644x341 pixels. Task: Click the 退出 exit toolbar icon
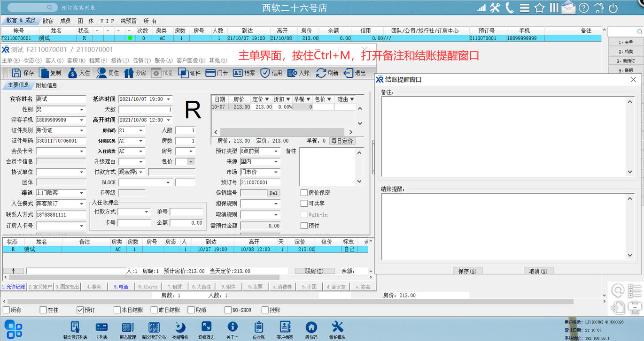(348, 73)
